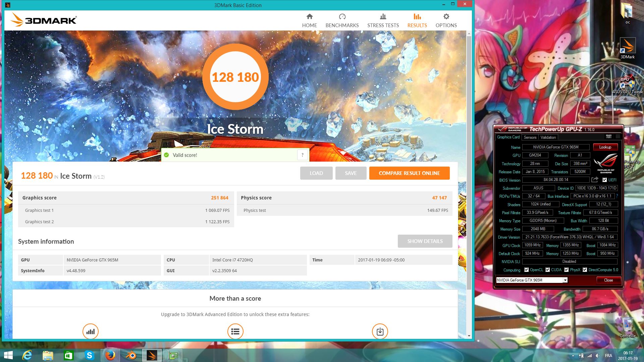The width and height of the screenshot is (644, 362).
Task: Switch to GPU-Z Validation tab
Action: coord(548,137)
